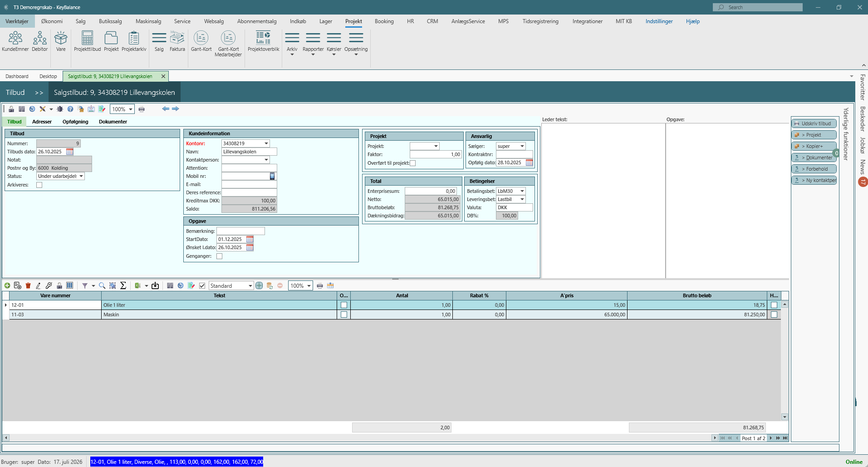The image size is (868, 467).
Task: Open the Økonomi menu
Action: (x=52, y=21)
